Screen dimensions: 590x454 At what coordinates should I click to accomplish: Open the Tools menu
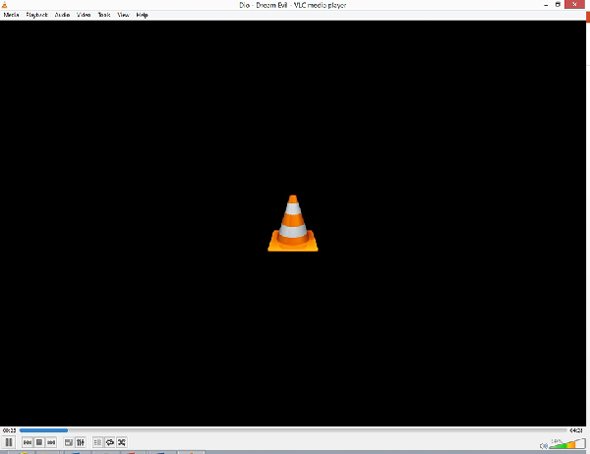(x=104, y=15)
